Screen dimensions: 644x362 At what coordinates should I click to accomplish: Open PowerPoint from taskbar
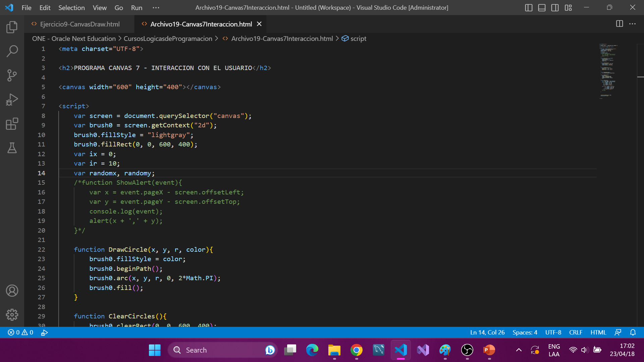point(489,350)
